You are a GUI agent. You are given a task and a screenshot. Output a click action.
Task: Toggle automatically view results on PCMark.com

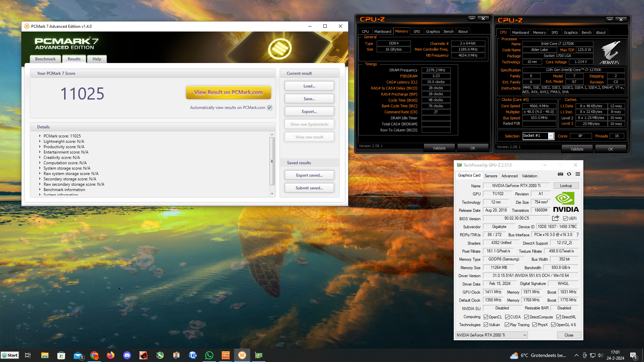(270, 108)
